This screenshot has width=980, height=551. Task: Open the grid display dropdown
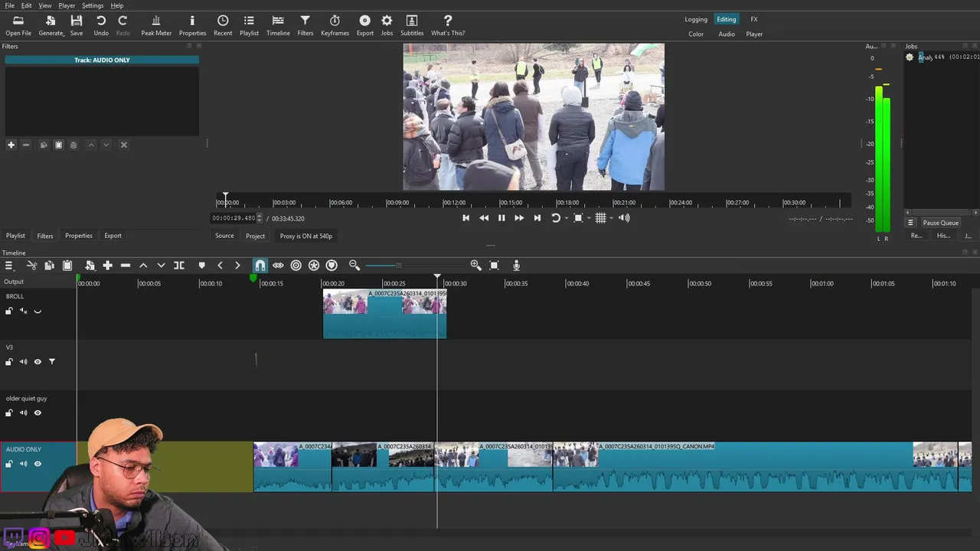(610, 218)
